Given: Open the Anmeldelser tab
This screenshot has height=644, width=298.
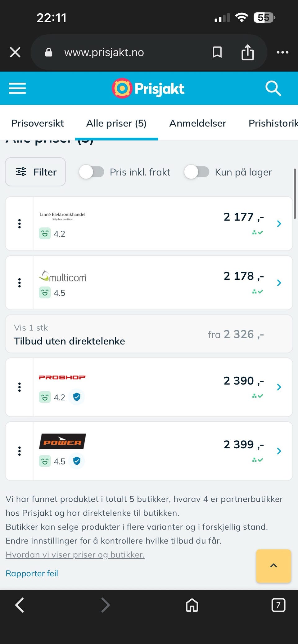Looking at the screenshot, I should [198, 123].
